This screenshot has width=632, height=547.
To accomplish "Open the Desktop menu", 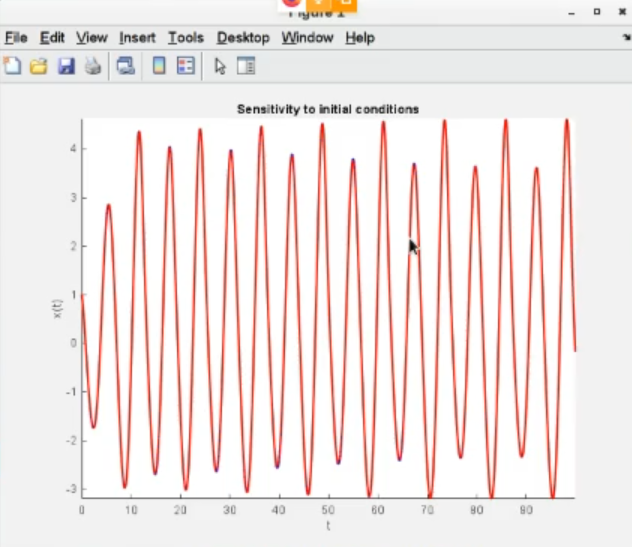I will tap(243, 38).
